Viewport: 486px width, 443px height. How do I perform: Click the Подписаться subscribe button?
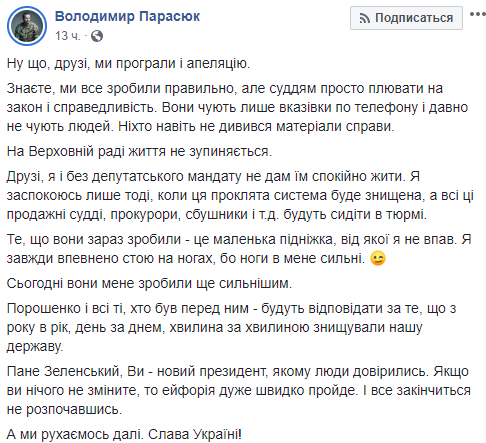click(x=406, y=18)
